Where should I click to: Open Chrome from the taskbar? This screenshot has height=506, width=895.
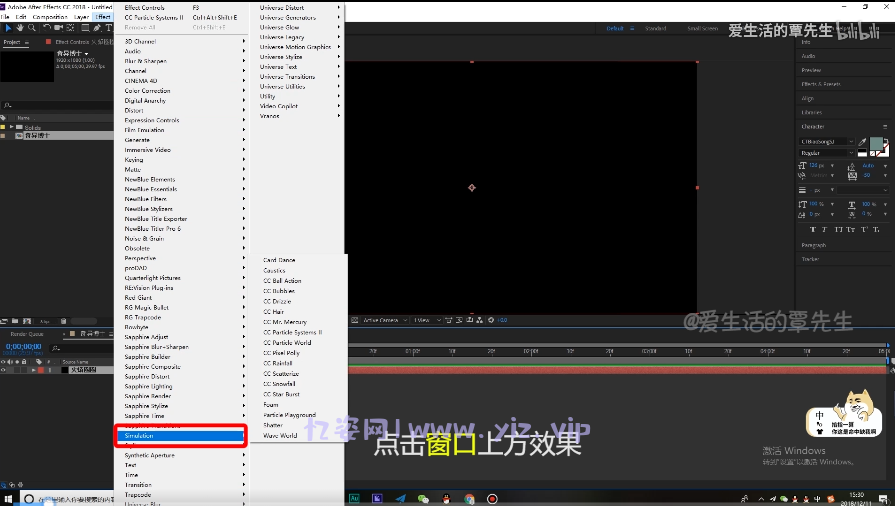coord(469,499)
